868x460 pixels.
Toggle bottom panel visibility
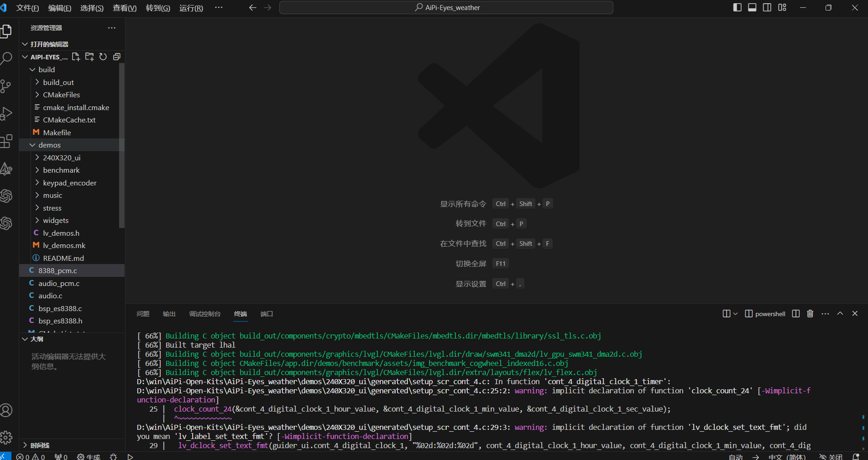pos(752,7)
